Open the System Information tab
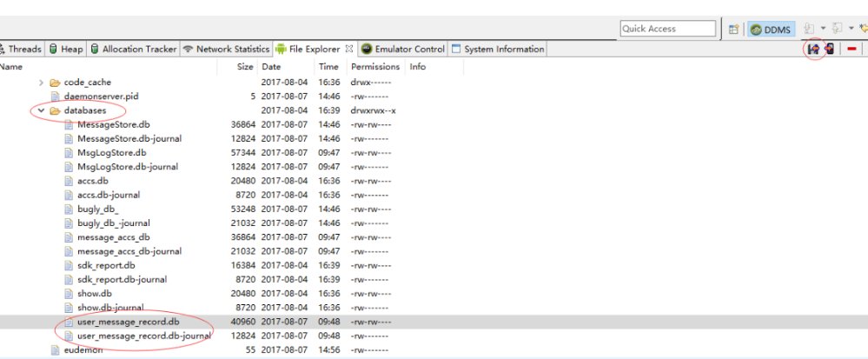The height and width of the screenshot is (359, 868). click(x=498, y=49)
